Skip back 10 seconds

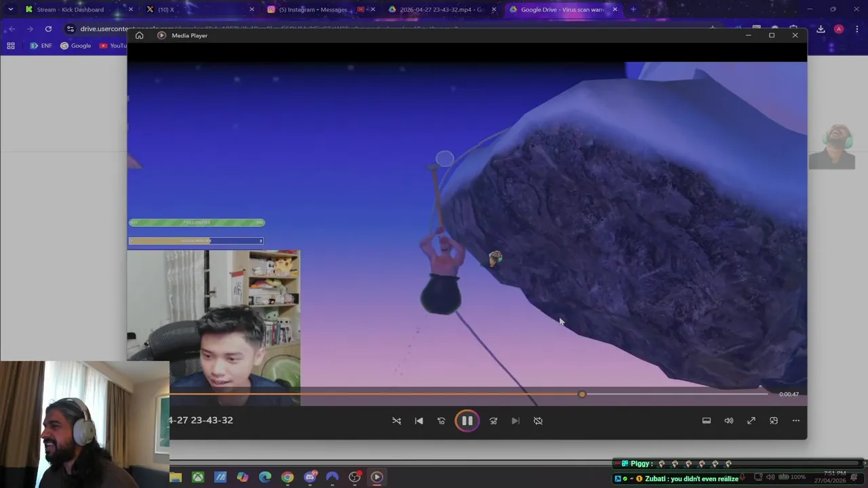click(x=441, y=421)
